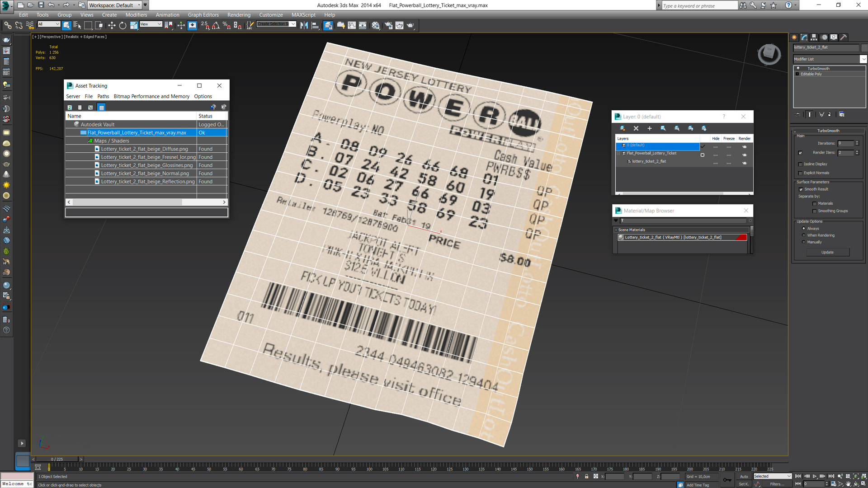Open MAXScript menu
The height and width of the screenshot is (488, 868).
click(303, 15)
